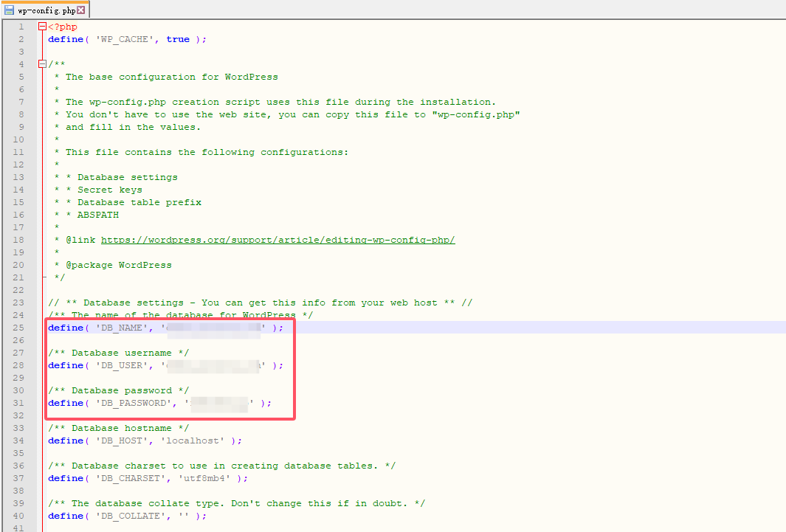Collapse the comment block fold on line 4
786x532 pixels.
click(42, 64)
